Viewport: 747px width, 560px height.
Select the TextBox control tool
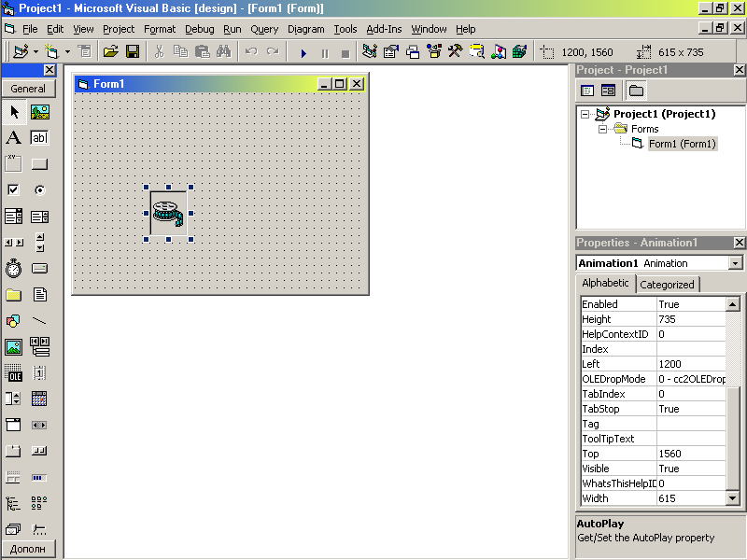coord(40,137)
